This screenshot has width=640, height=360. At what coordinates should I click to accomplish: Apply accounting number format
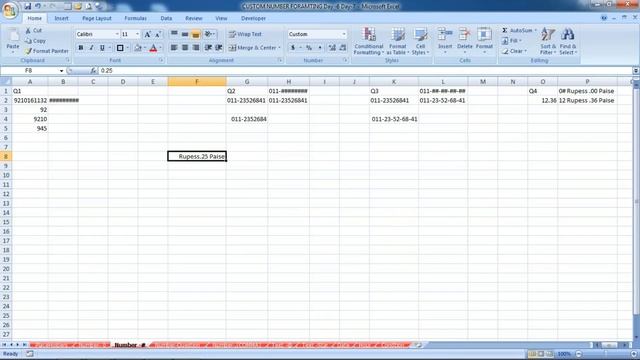tap(293, 48)
